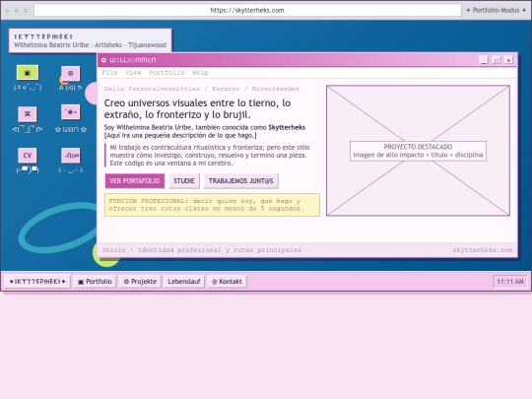Click the PROYECTO DESTACADO image placeholder
Image resolution: width=532 pixels, height=399 pixels.
[x=418, y=151]
